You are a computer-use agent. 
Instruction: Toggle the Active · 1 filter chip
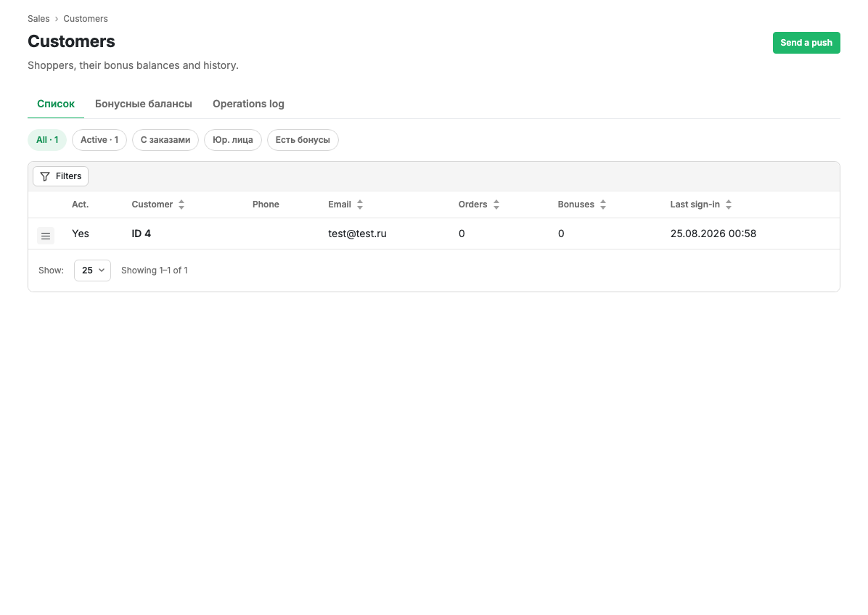[99, 140]
